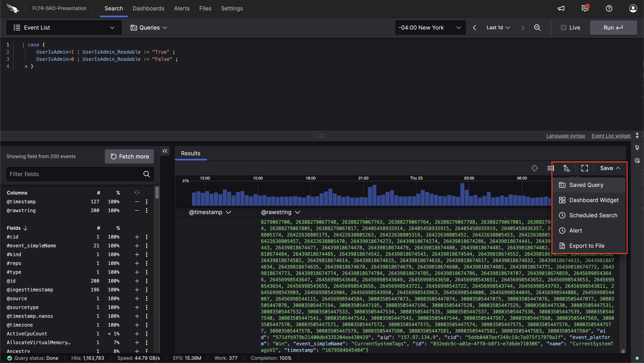This screenshot has height=363, width=644.
Task: Add #cid field as column
Action: (137, 237)
